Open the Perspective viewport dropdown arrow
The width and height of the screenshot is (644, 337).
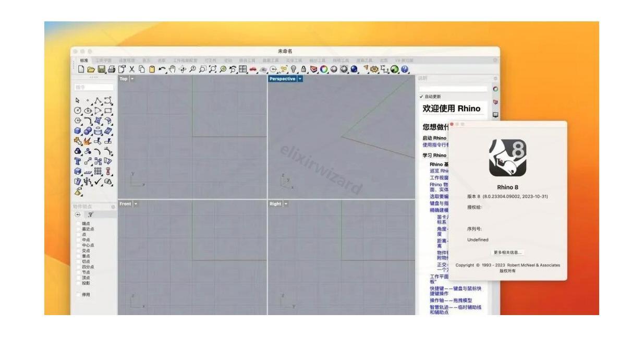pos(300,79)
